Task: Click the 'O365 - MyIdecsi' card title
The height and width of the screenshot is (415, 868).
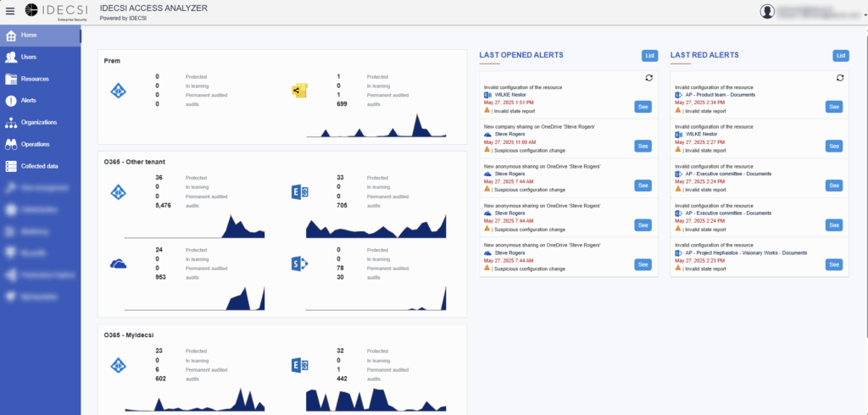Action: [x=129, y=335]
